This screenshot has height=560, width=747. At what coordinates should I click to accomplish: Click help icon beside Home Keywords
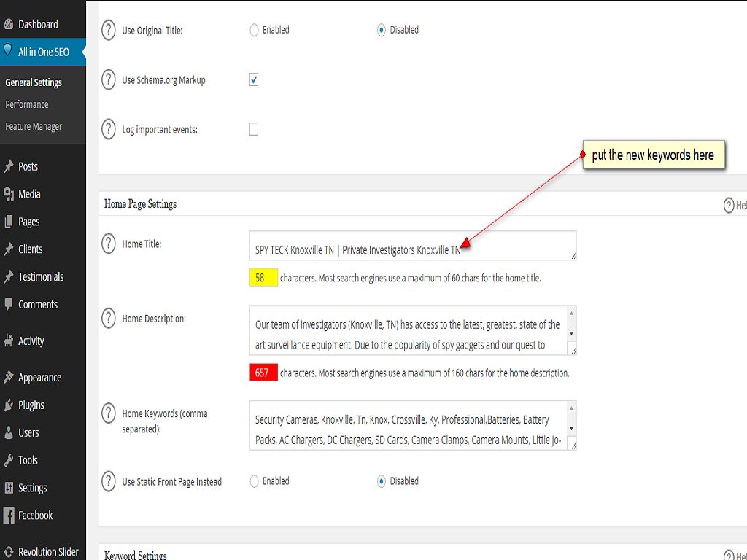(x=109, y=413)
